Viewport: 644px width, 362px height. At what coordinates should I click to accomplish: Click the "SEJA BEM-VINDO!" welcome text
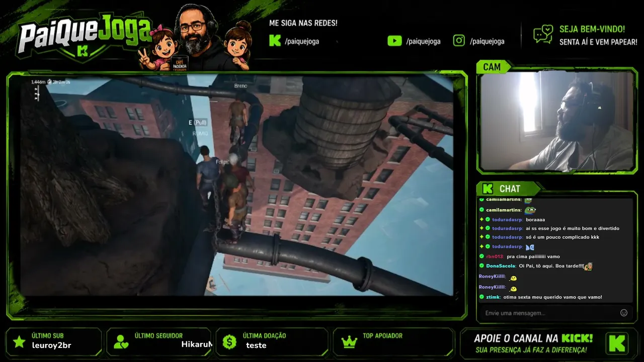tap(592, 30)
